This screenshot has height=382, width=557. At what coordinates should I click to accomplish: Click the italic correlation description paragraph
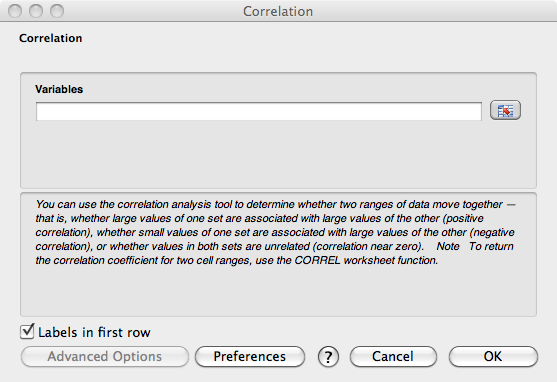click(275, 232)
